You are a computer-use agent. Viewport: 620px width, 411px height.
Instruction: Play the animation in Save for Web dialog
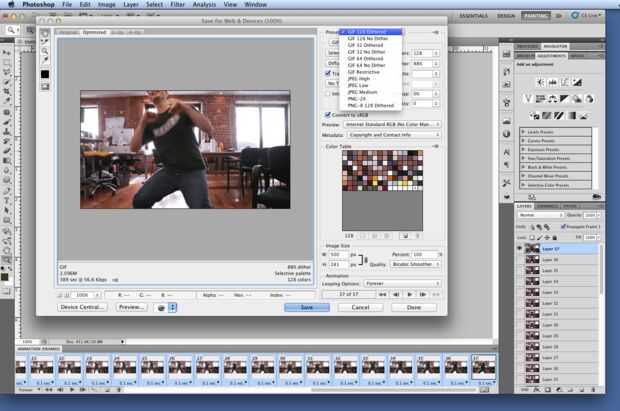click(410, 295)
